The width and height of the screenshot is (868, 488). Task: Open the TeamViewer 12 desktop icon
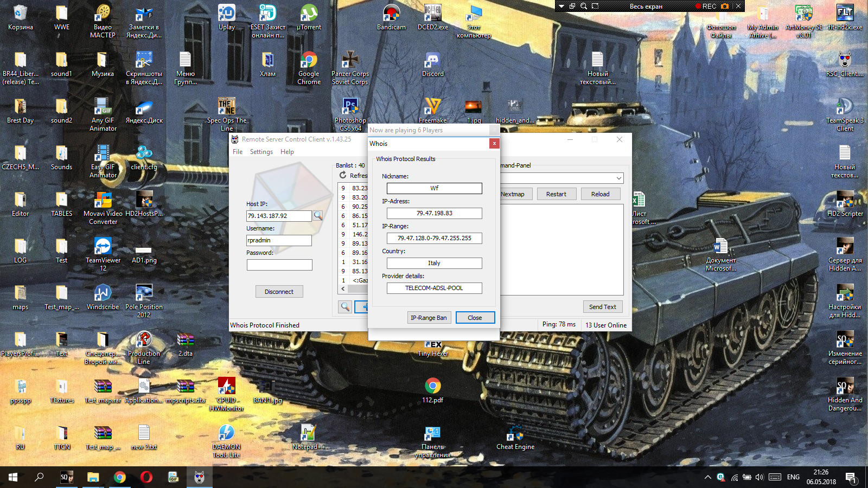tap(103, 255)
